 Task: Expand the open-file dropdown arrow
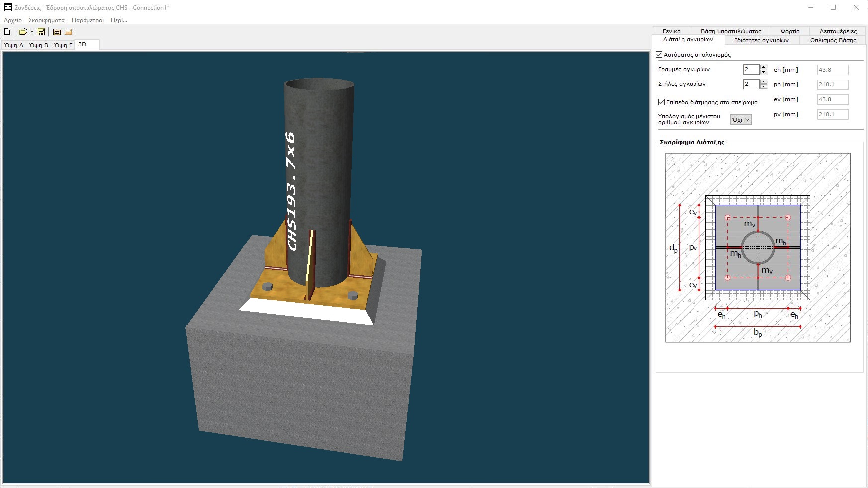32,32
